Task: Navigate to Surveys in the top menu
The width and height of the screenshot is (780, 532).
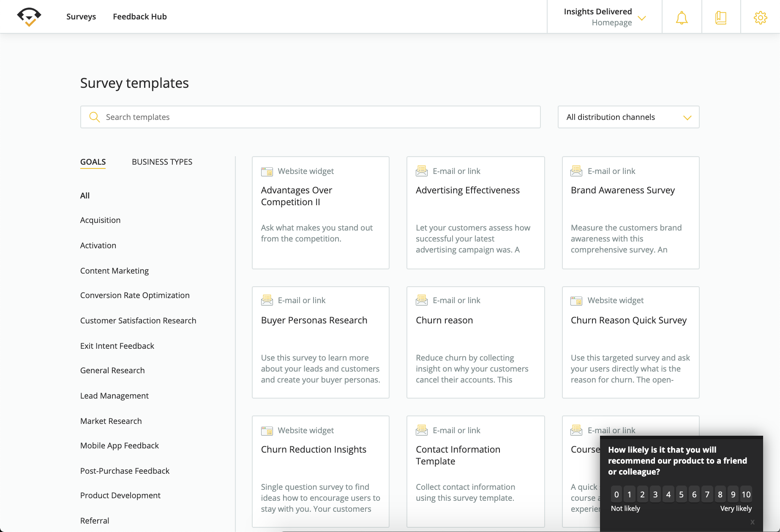Action: pos(81,16)
